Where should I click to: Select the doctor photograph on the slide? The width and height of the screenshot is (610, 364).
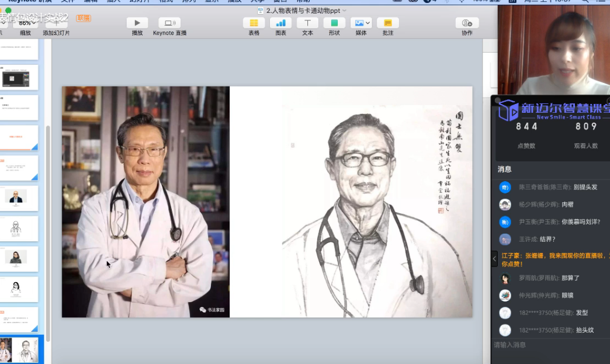pos(146,202)
